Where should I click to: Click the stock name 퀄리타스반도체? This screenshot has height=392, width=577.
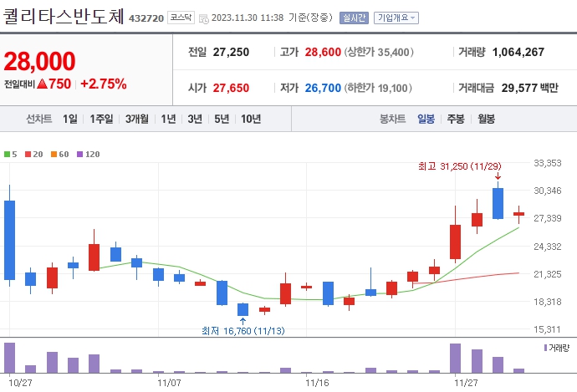pos(64,16)
